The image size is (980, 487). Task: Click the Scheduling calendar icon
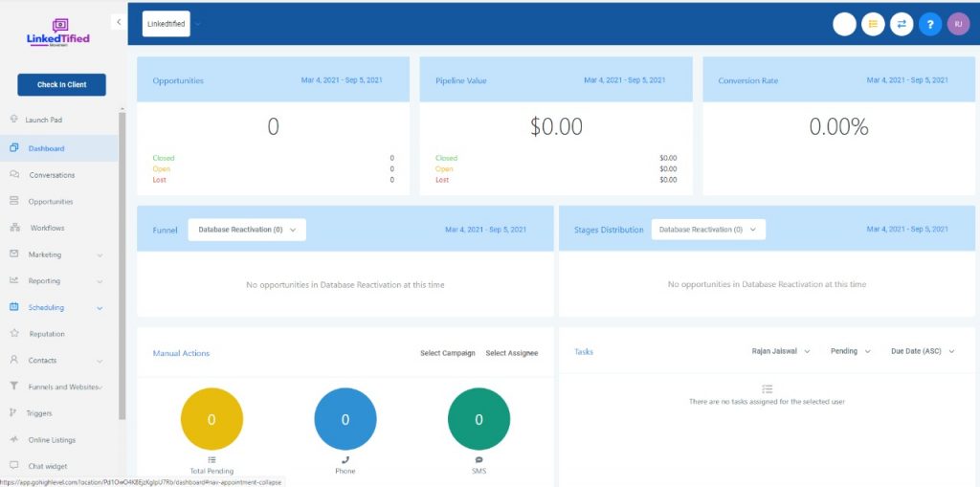tap(13, 307)
